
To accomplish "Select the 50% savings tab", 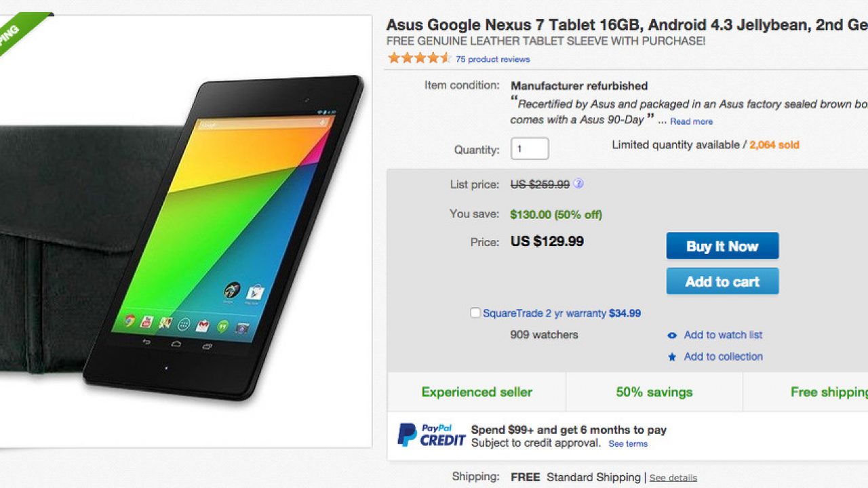I will pos(654,392).
